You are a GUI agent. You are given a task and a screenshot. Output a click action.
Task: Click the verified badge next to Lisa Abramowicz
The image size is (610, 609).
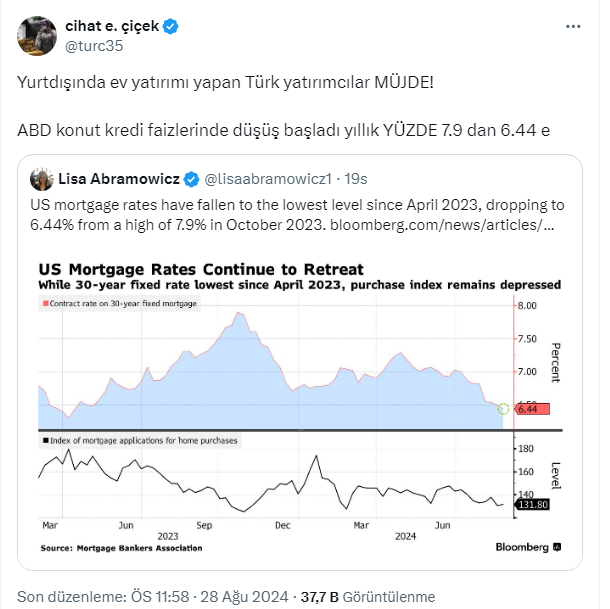coord(190,180)
